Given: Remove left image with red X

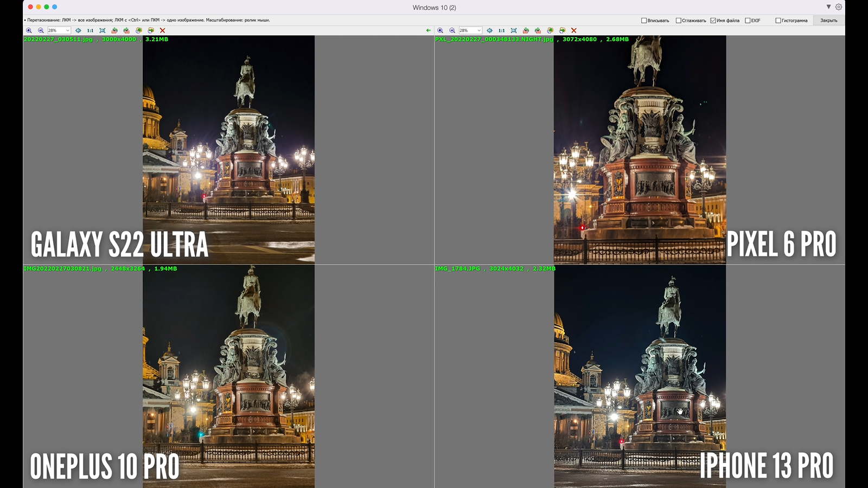Looking at the screenshot, I should pos(162,30).
